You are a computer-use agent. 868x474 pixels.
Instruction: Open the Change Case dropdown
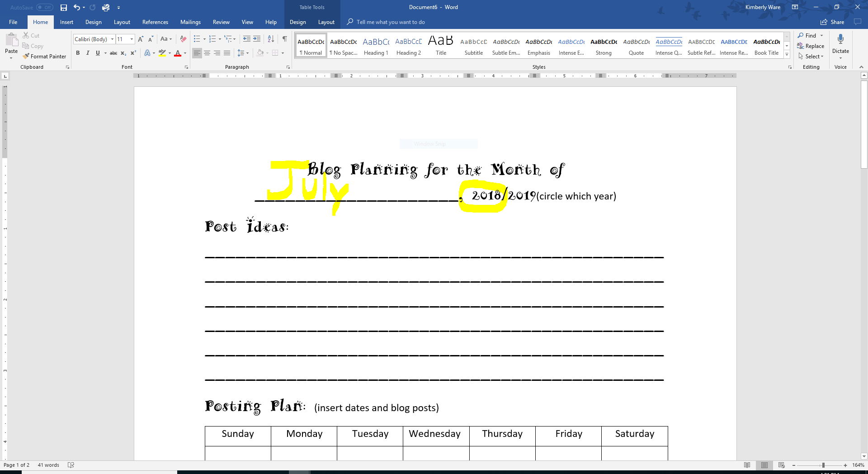(x=166, y=39)
